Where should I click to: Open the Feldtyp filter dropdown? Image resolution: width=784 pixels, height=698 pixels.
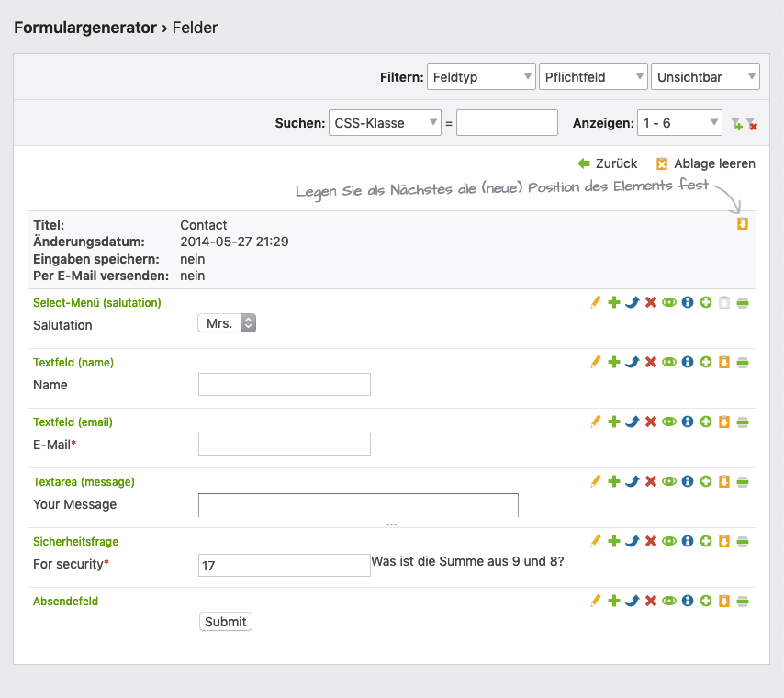[481, 77]
